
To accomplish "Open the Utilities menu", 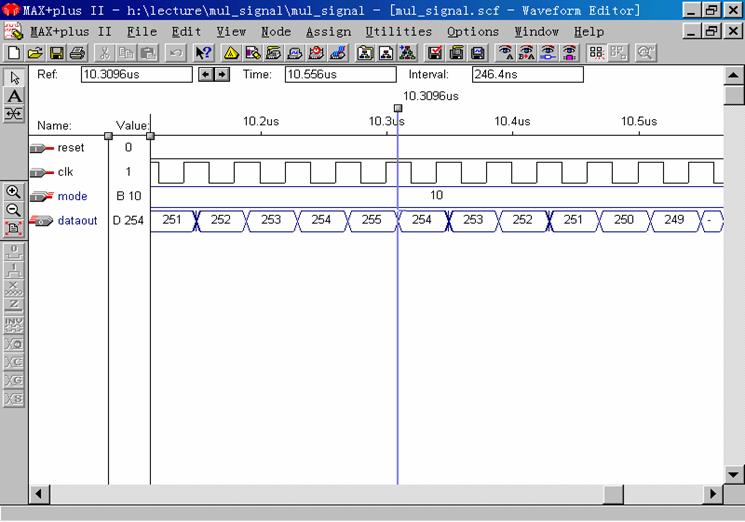I will click(399, 32).
